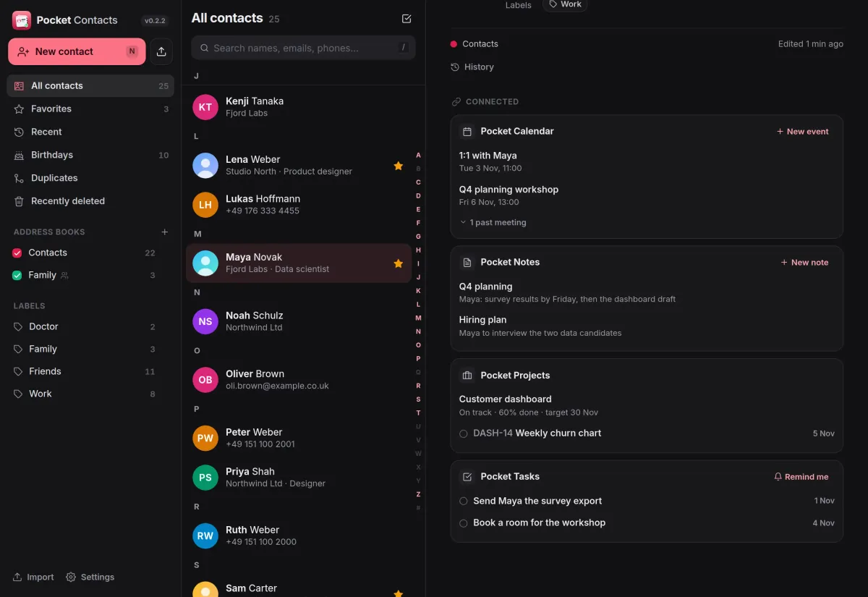This screenshot has height=597, width=868.
Task: Click Oliver Brown's OB avatar
Action: coord(205,380)
